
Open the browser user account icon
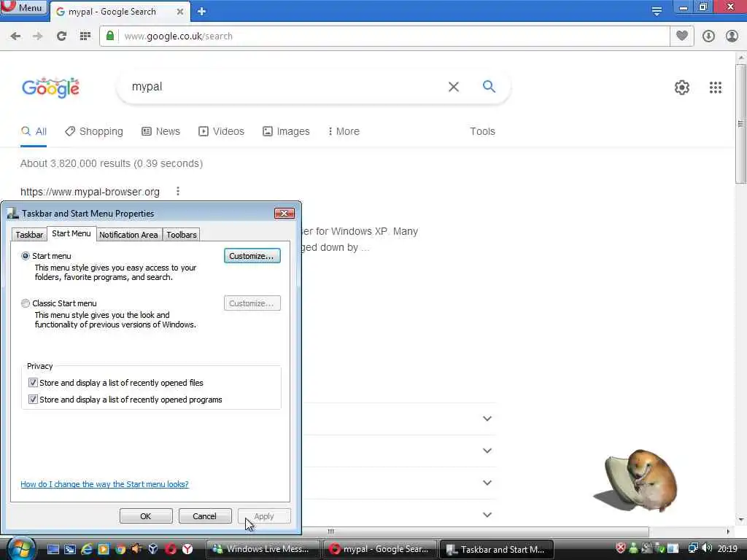[732, 36]
